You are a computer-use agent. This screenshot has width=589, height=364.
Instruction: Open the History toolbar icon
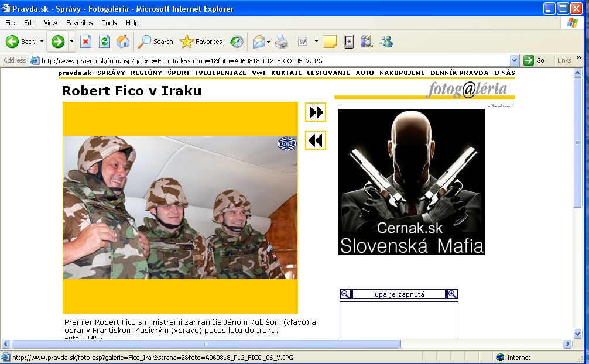237,42
